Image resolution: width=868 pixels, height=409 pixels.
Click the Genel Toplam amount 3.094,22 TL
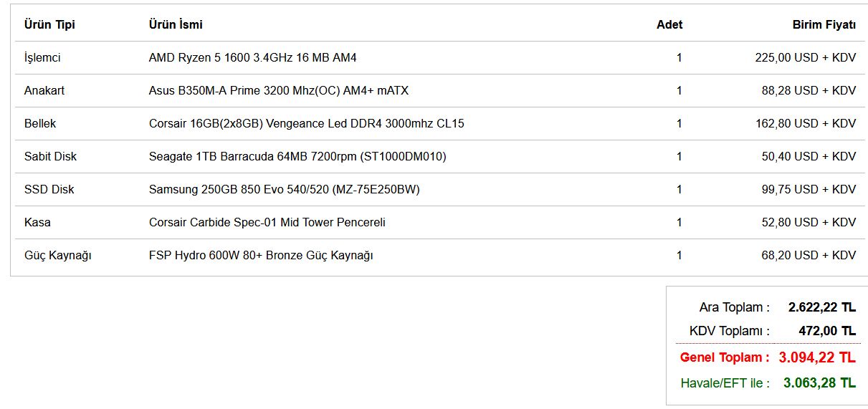click(817, 357)
